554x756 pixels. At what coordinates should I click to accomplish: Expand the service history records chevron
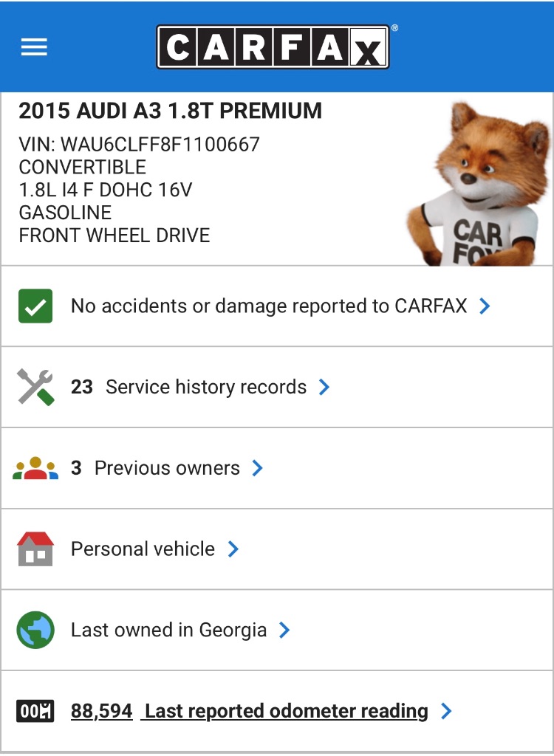[x=324, y=387]
